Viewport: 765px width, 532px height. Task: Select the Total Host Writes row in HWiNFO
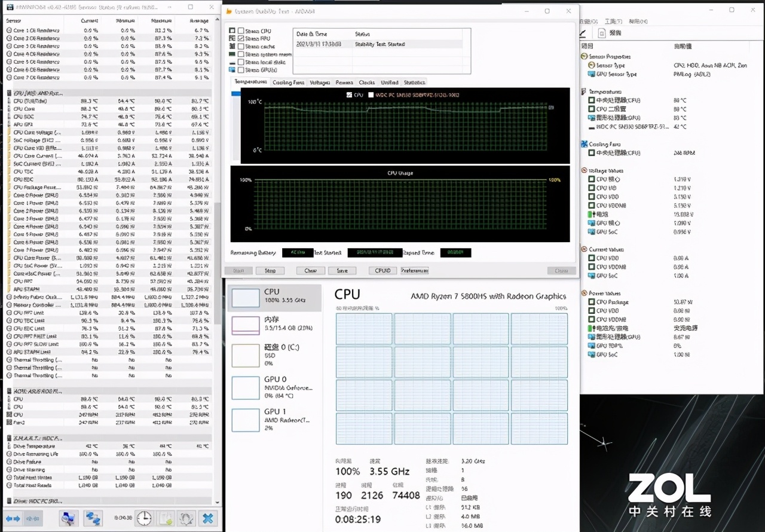click(108, 478)
